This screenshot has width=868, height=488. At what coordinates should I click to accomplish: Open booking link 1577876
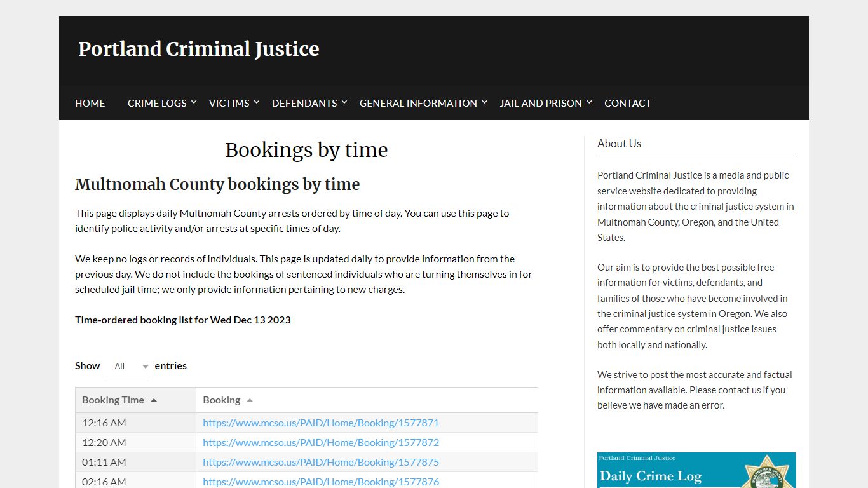(x=321, y=481)
